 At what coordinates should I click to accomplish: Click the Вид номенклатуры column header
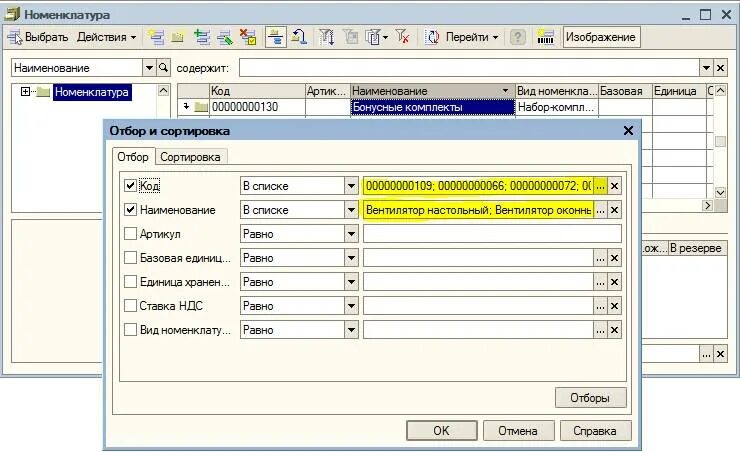(x=556, y=91)
